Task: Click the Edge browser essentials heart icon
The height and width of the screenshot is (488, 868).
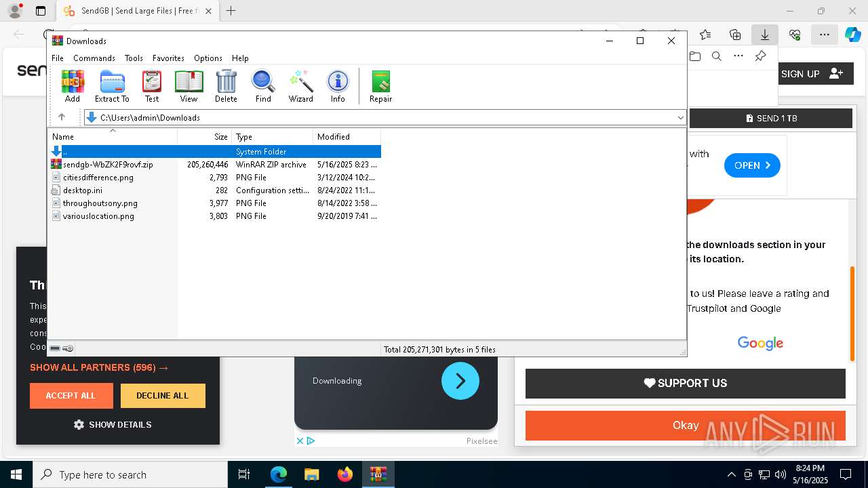Action: 795,35
